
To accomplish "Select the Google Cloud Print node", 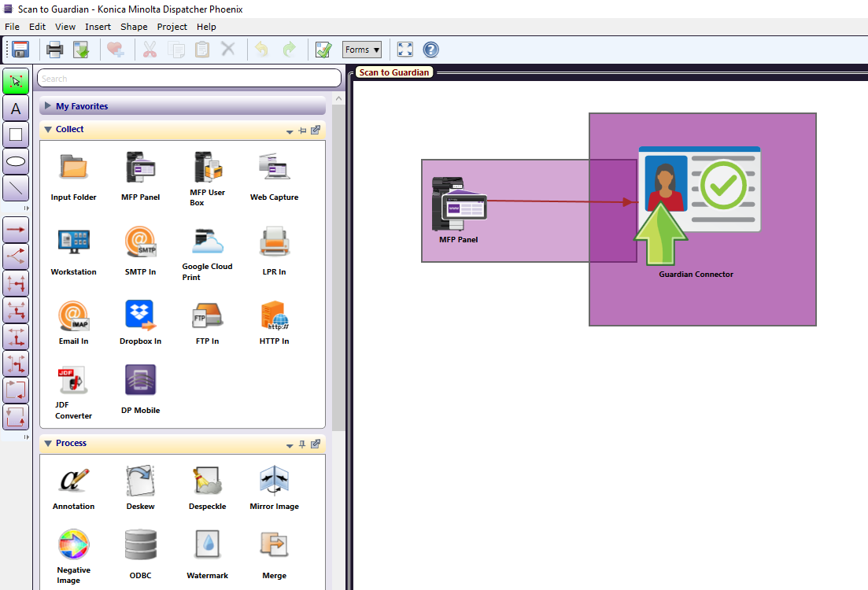I will pos(208,255).
